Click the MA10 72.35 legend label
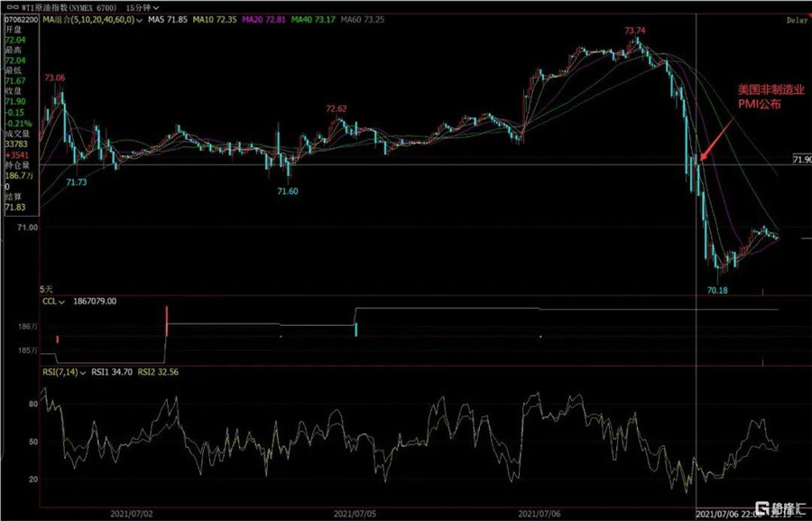Screen dimensions: 812x521 click(x=217, y=19)
